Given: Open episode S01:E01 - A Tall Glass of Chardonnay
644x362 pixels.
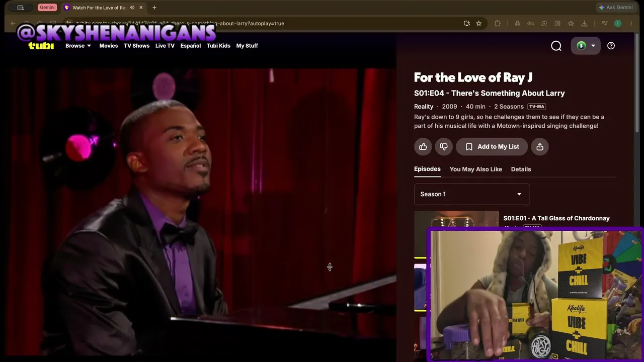Looking at the screenshot, I should click(x=556, y=218).
